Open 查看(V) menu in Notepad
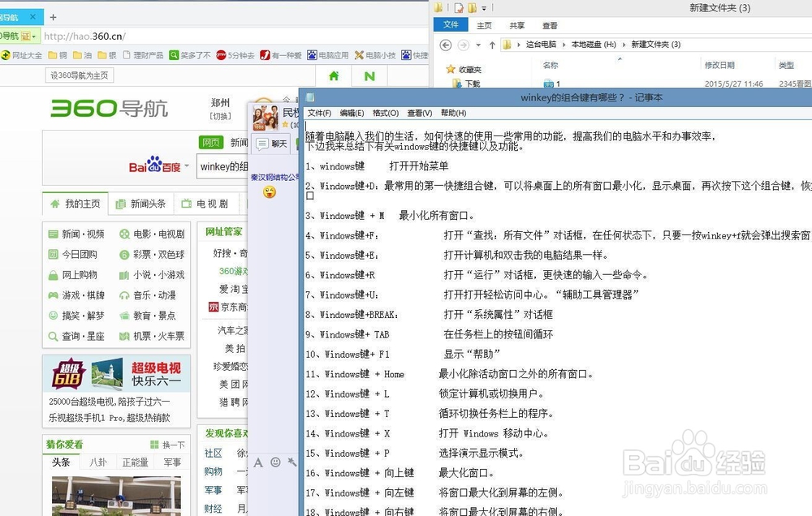Image resolution: width=812 pixels, height=516 pixels. (420, 113)
